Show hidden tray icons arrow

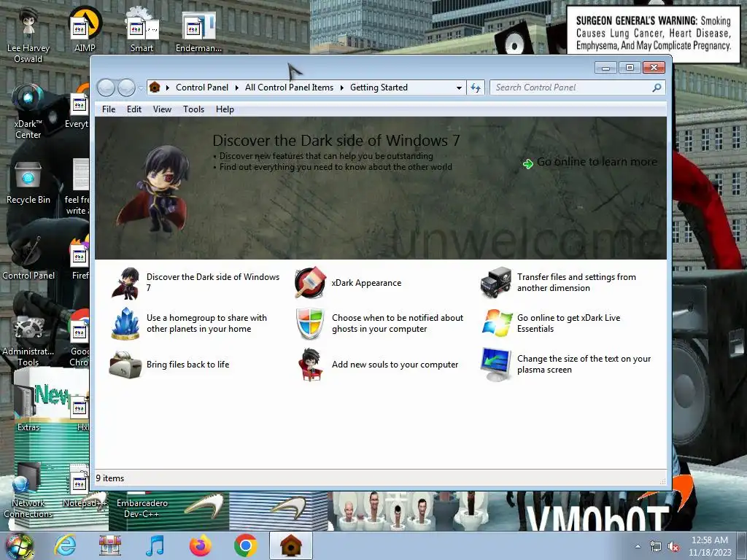(638, 546)
